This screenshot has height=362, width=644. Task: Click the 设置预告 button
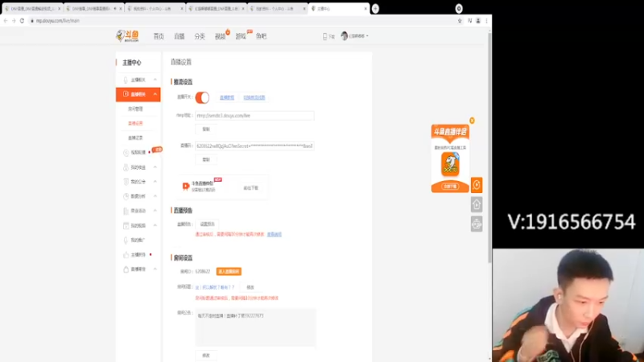click(x=208, y=224)
